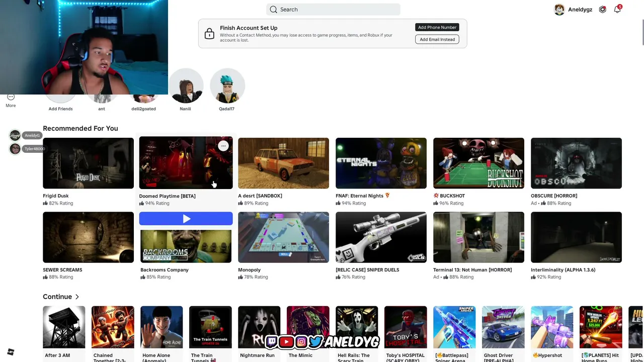Click the BUCKSHOT title text

(x=452, y=196)
